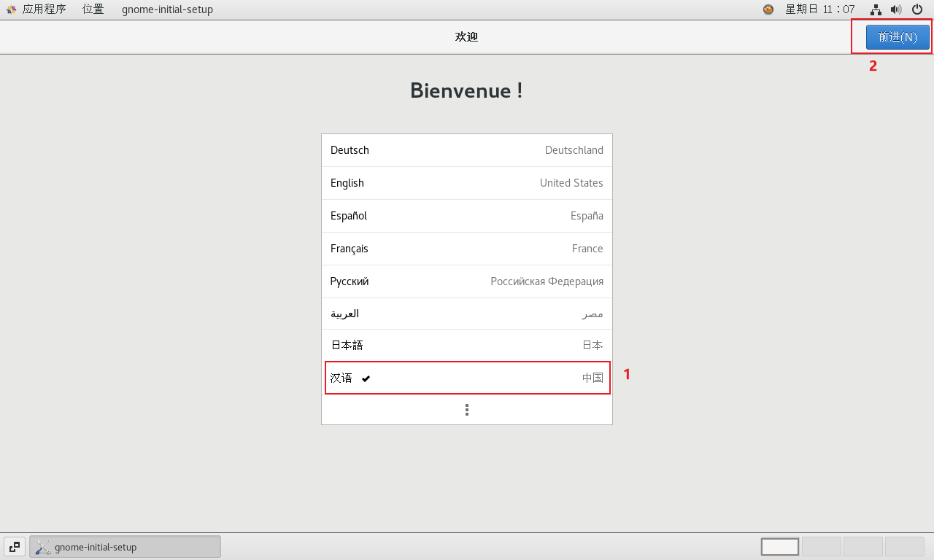Select Русский language row

coord(467,281)
